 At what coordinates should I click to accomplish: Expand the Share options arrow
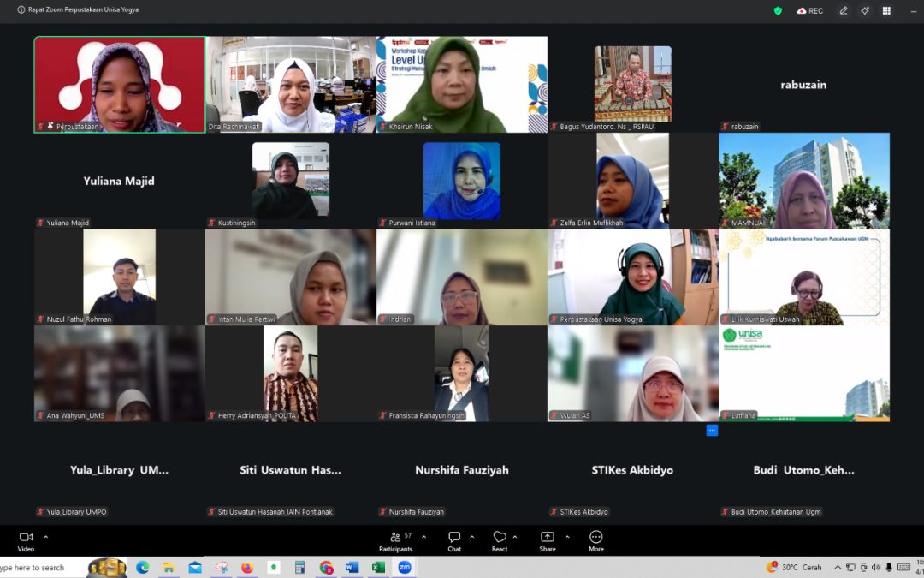(x=566, y=537)
